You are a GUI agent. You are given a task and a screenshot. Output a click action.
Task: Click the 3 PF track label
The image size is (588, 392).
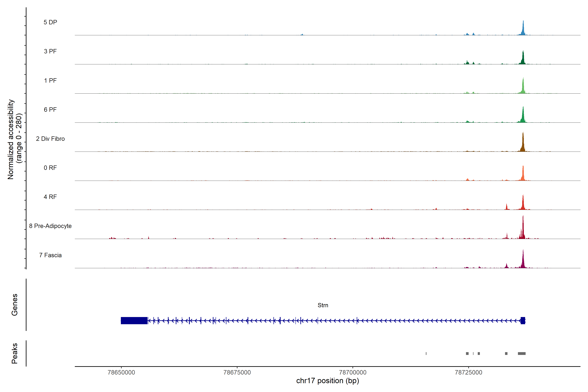pyautogui.click(x=50, y=51)
